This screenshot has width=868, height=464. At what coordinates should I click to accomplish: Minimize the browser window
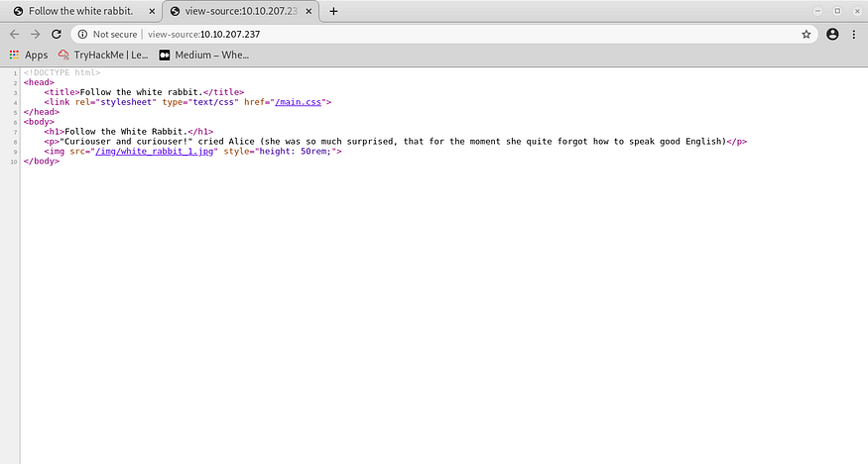click(817, 11)
